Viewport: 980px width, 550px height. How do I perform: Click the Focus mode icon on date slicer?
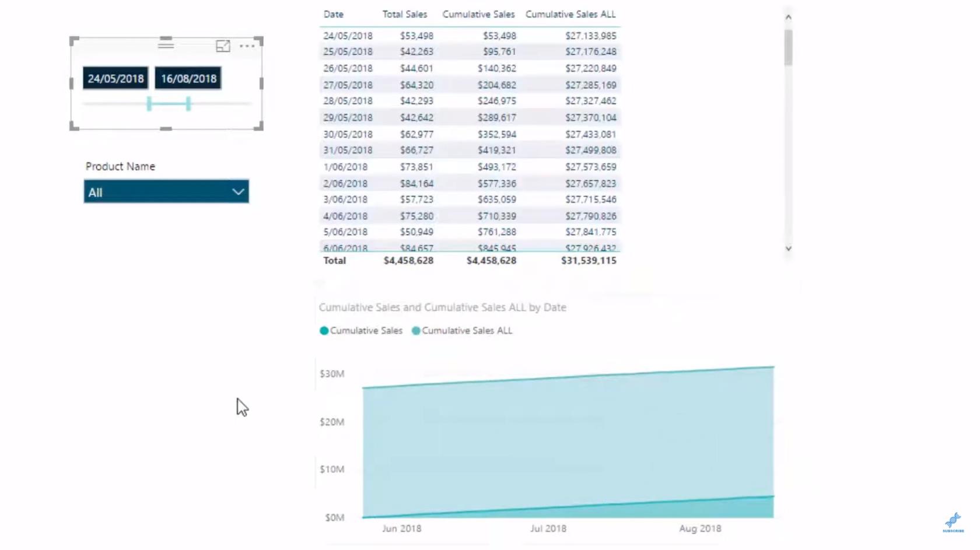pyautogui.click(x=223, y=46)
